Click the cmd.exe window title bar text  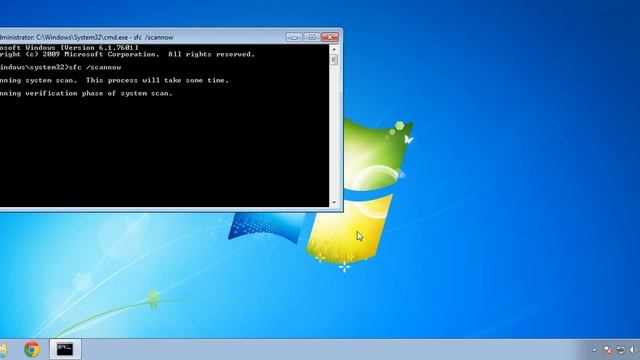(87, 37)
